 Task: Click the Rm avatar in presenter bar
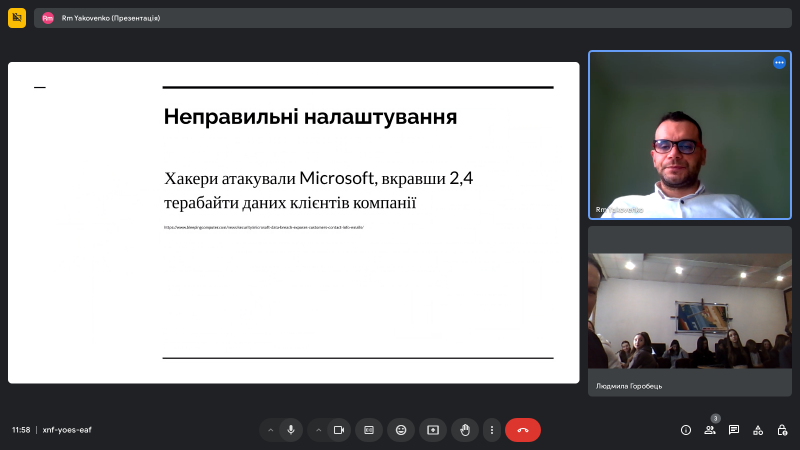pyautogui.click(x=48, y=18)
